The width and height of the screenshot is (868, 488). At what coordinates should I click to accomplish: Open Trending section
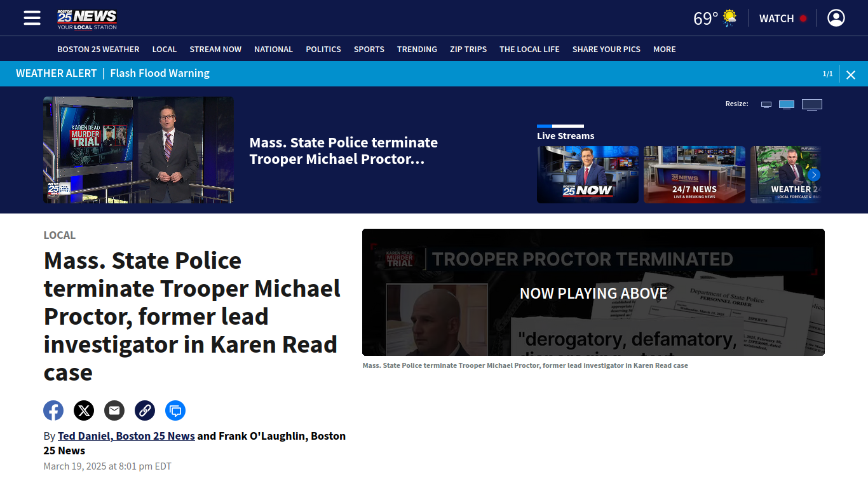pos(417,49)
